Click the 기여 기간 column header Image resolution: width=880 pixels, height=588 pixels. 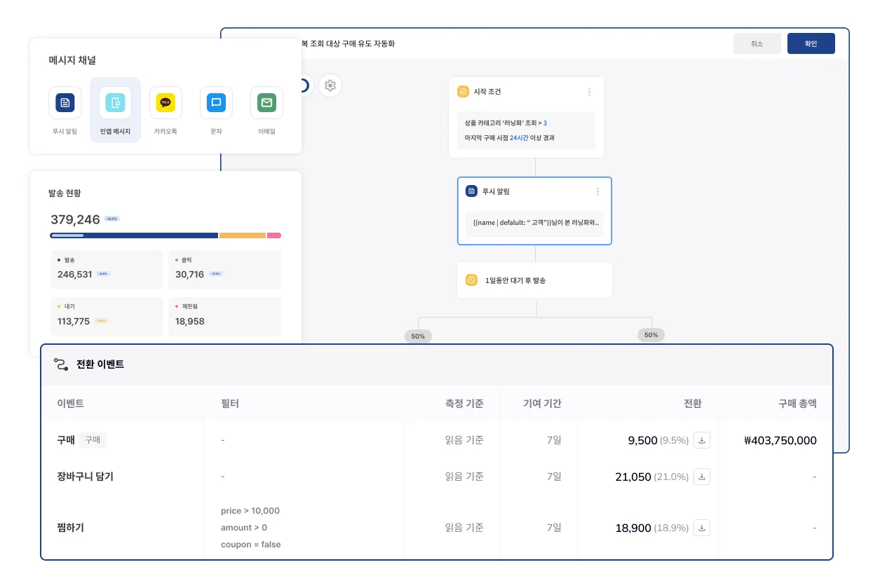(x=543, y=404)
